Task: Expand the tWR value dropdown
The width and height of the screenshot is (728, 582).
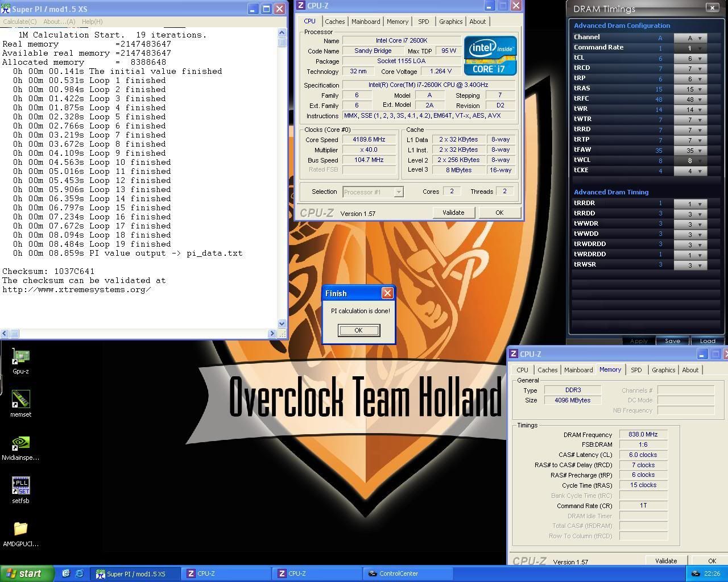Action: point(700,110)
